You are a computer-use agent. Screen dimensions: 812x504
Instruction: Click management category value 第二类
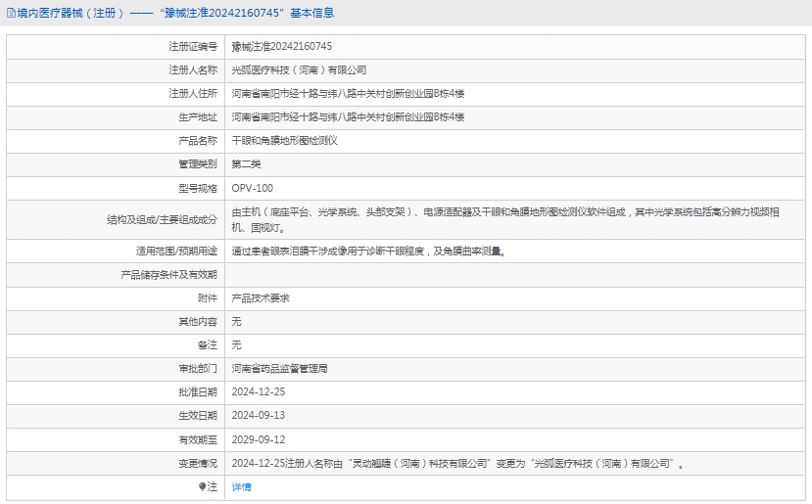click(246, 163)
